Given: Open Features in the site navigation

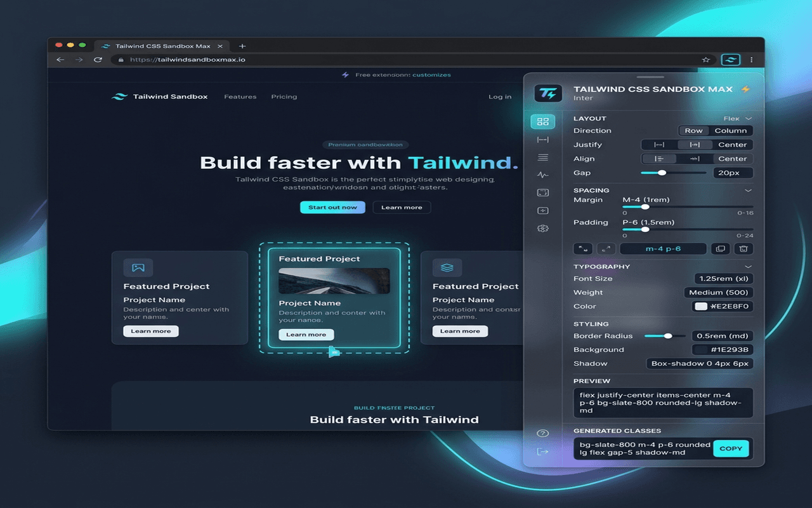Looking at the screenshot, I should tap(240, 97).
